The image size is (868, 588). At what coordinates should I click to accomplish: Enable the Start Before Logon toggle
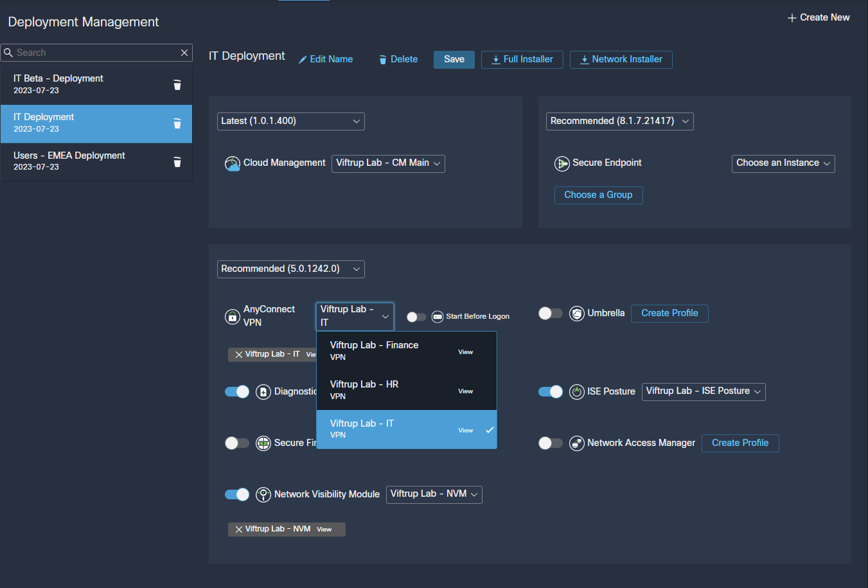coord(416,317)
